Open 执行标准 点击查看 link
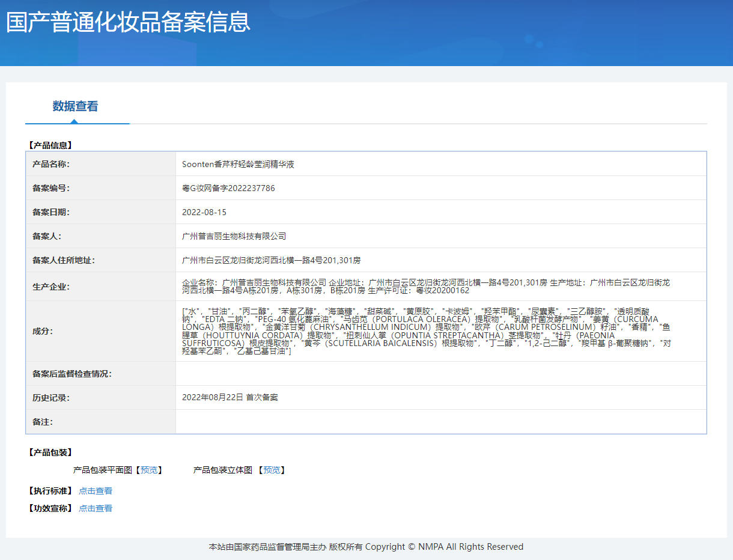This screenshot has width=733, height=560. (96, 491)
